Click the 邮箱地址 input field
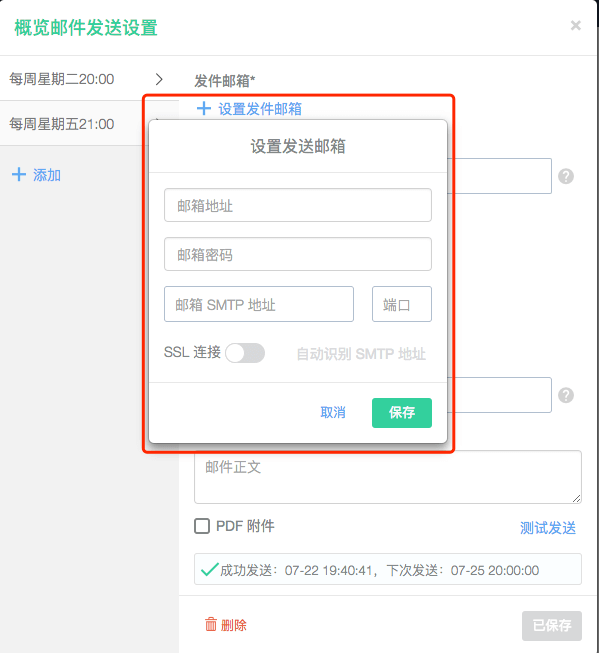 [x=298, y=205]
